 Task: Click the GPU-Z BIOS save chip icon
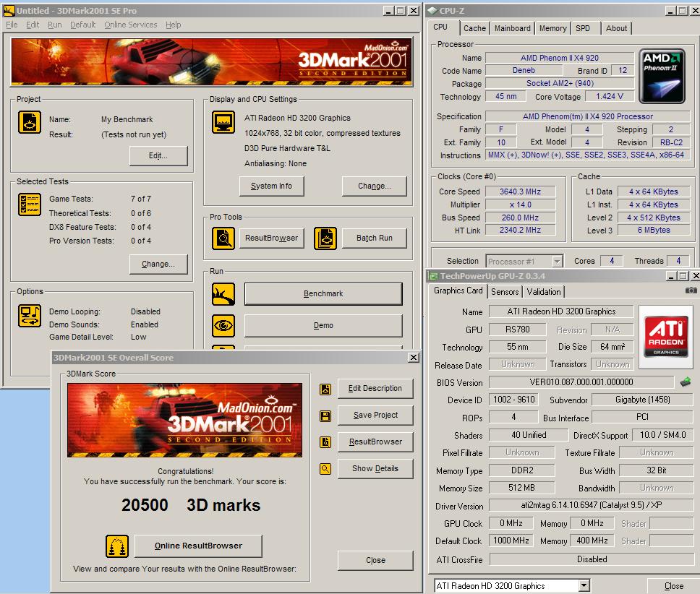click(x=686, y=382)
